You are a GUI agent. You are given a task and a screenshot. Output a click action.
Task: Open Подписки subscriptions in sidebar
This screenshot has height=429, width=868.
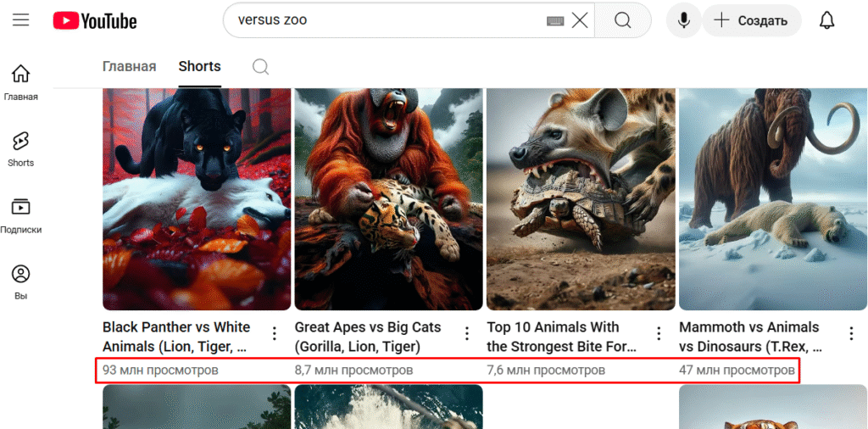[21, 216]
